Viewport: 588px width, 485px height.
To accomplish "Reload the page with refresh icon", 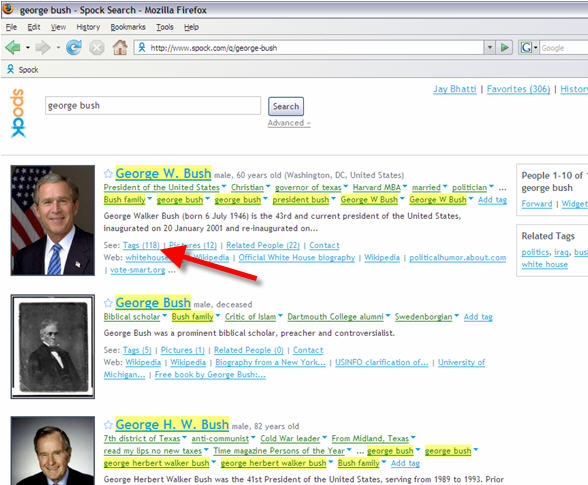I will (x=74, y=48).
